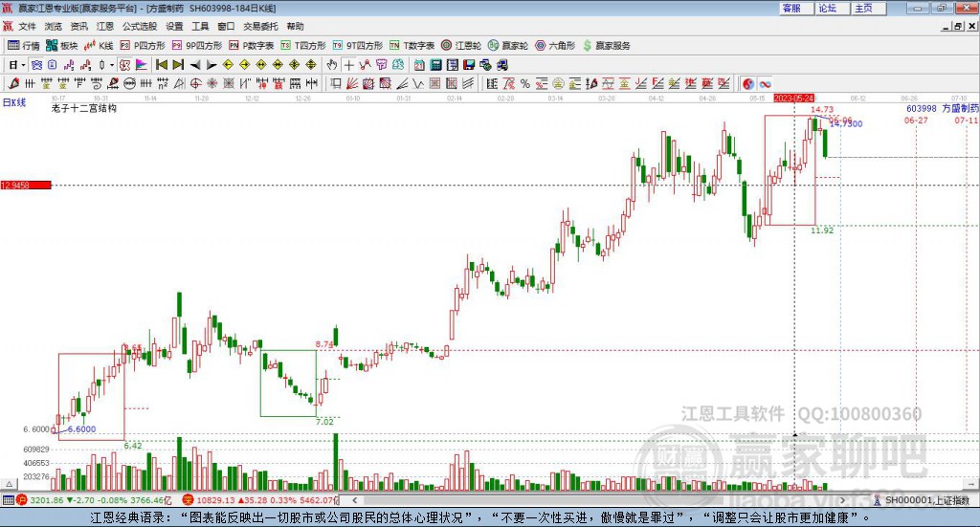This screenshot has width=980, height=527.
Task: Click the 14.73 high price label
Action: (x=822, y=109)
